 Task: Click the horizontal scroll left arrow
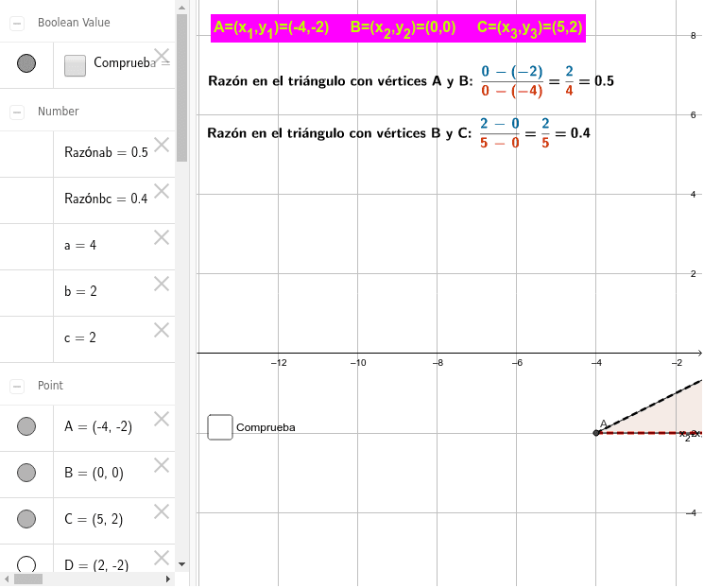pyautogui.click(x=7, y=579)
